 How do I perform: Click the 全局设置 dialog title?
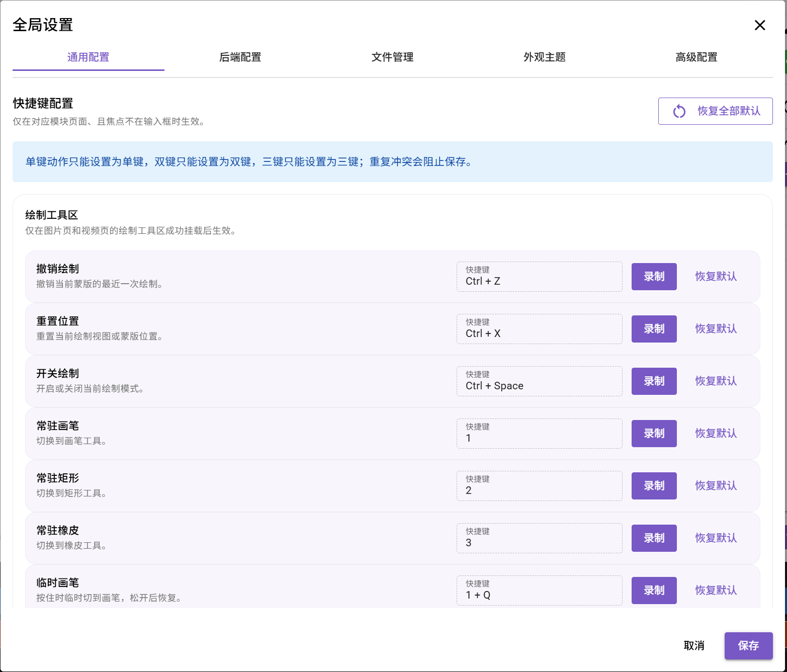pos(43,25)
